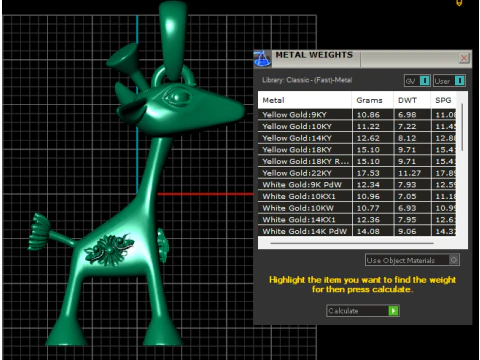Click the Metal Weights panel icon
Image resolution: width=480 pixels, height=360 pixels.
point(262,59)
